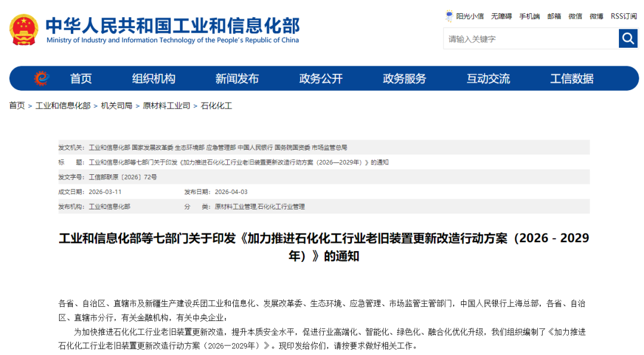Click the magnifier search button

tap(628, 39)
